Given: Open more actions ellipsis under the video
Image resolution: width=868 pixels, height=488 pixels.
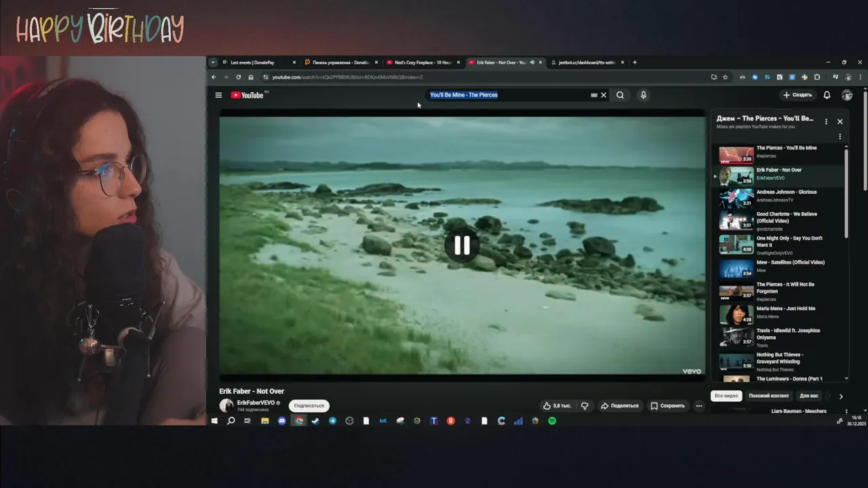Looking at the screenshot, I should pyautogui.click(x=698, y=405).
